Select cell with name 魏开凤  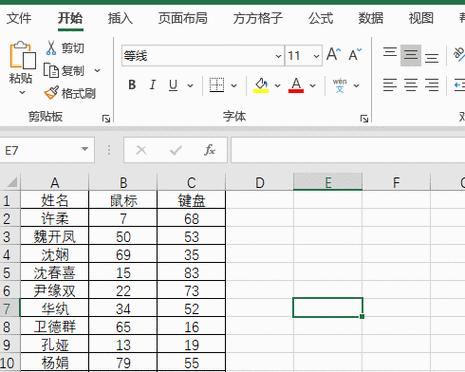pyautogui.click(x=55, y=237)
